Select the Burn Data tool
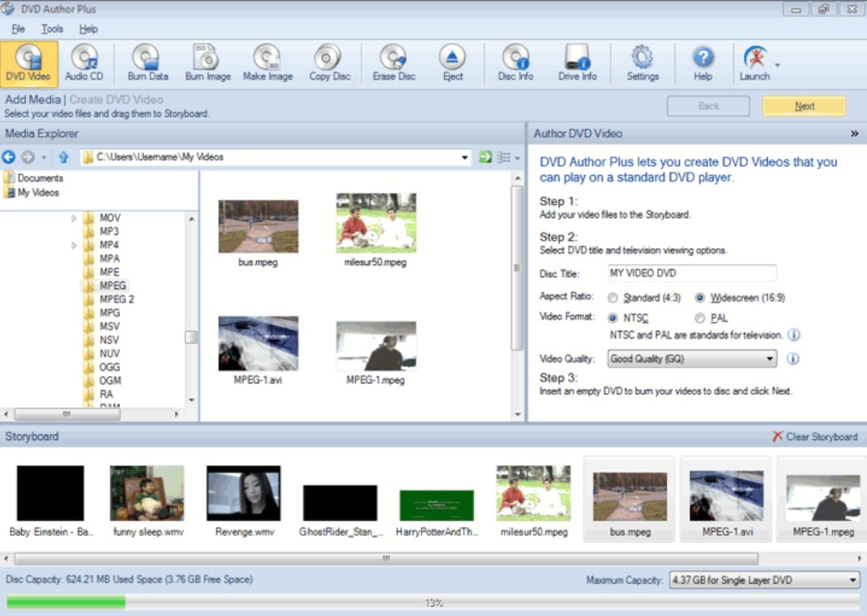This screenshot has height=616, width=867. 147,62
